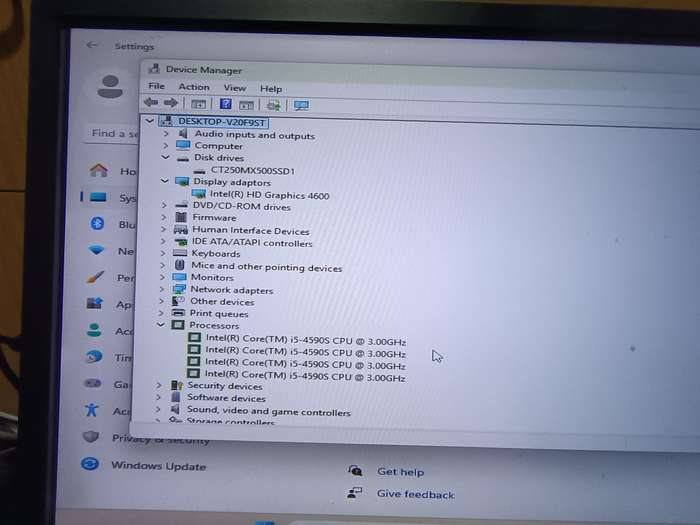Image resolution: width=700 pixels, height=525 pixels.
Task: Click the Print queues printer icon
Action: [x=178, y=312]
